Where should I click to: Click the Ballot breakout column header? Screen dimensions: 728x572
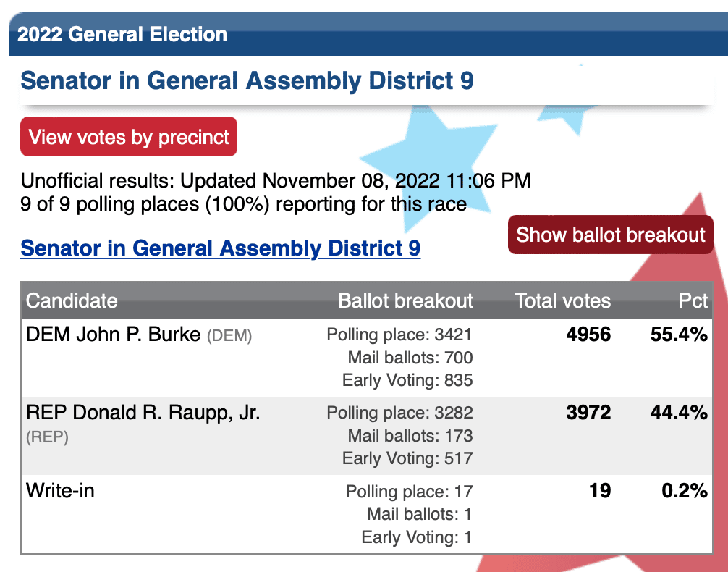tap(405, 300)
